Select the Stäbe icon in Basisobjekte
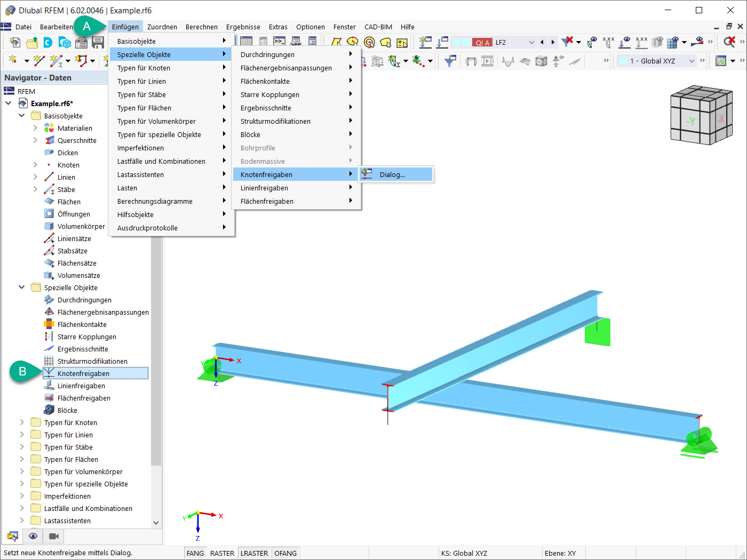 click(x=49, y=189)
